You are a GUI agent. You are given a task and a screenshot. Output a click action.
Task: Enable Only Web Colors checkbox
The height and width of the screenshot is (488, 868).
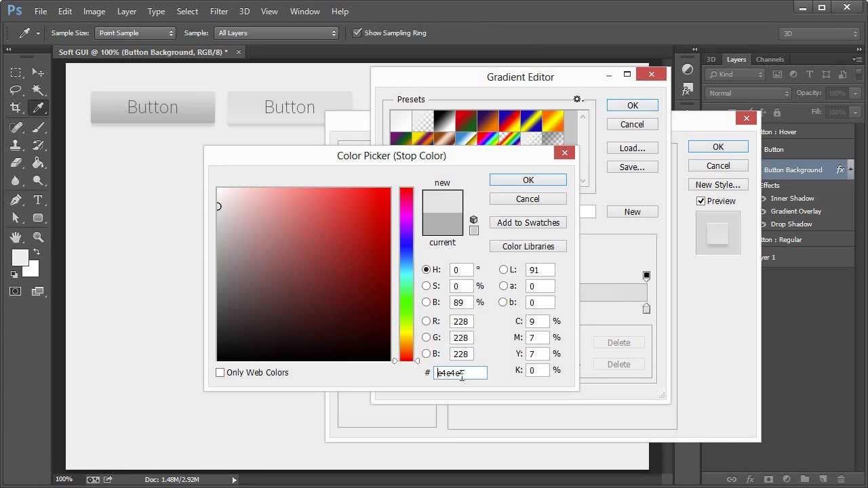pos(220,373)
